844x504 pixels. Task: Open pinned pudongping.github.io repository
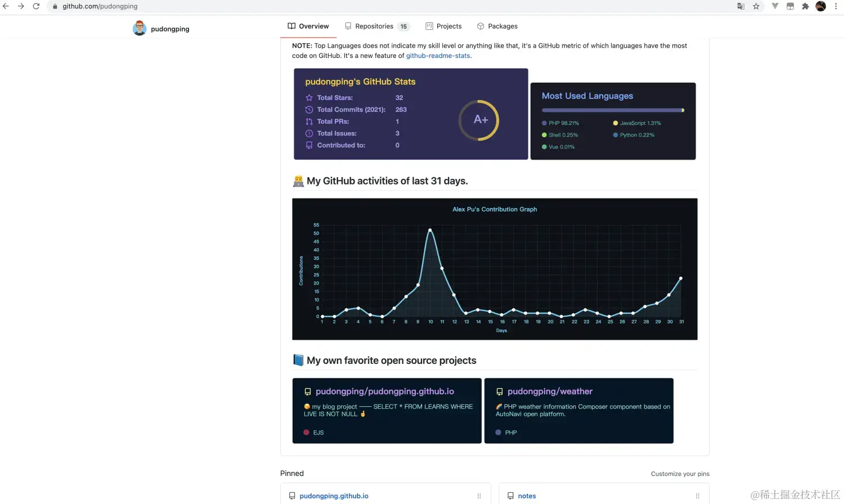click(334, 496)
